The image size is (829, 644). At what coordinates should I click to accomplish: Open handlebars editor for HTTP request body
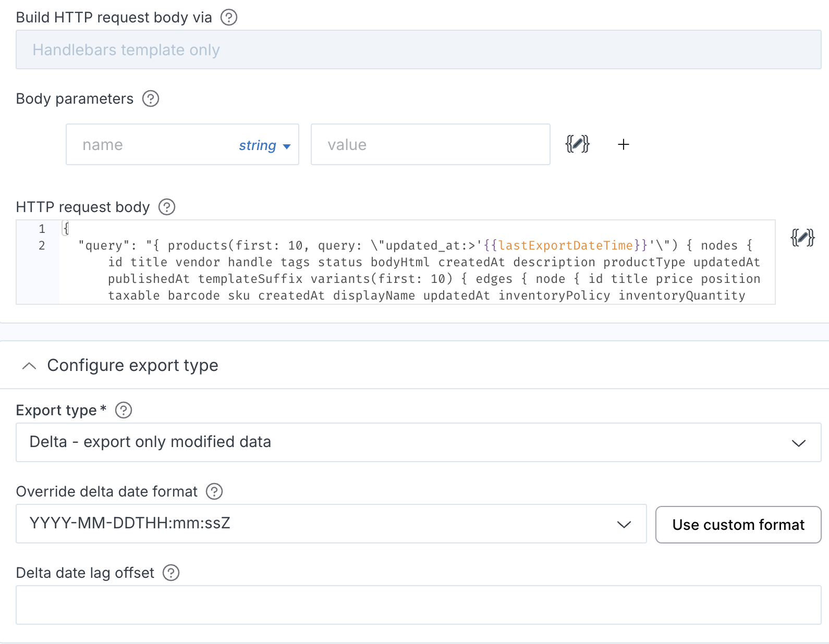802,238
